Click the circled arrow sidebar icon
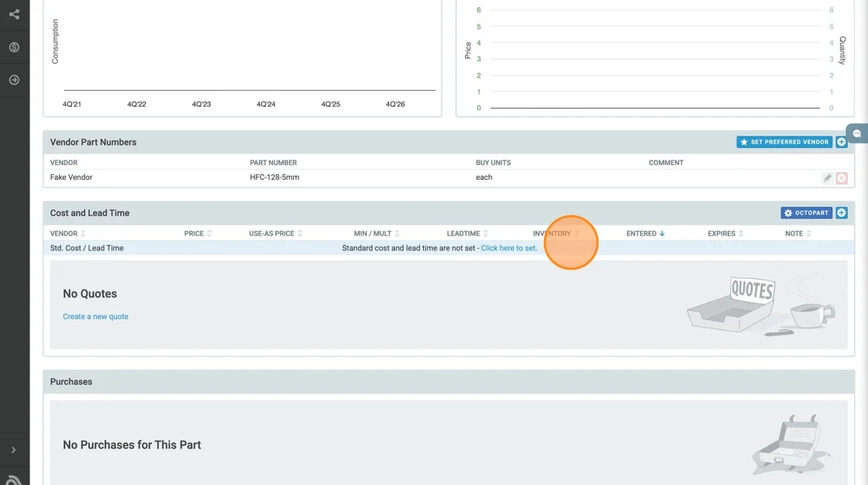Screen dimensions: 868x485 click(14, 80)
